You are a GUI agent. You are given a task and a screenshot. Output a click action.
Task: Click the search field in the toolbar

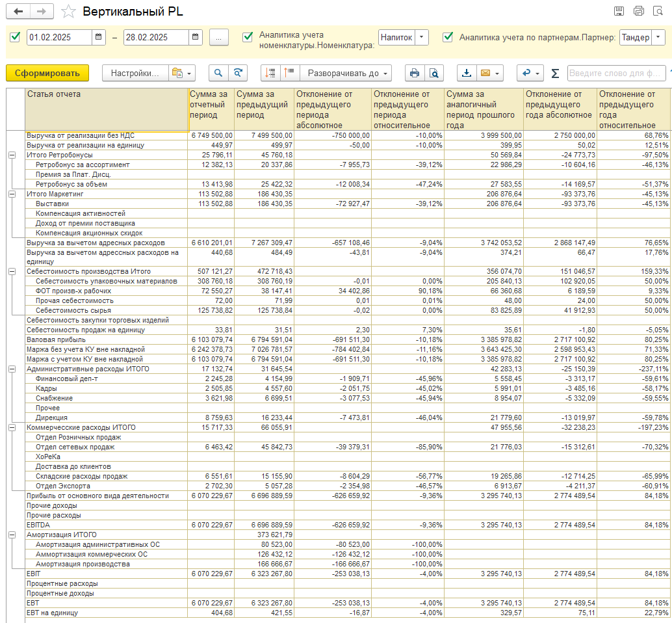pos(615,73)
